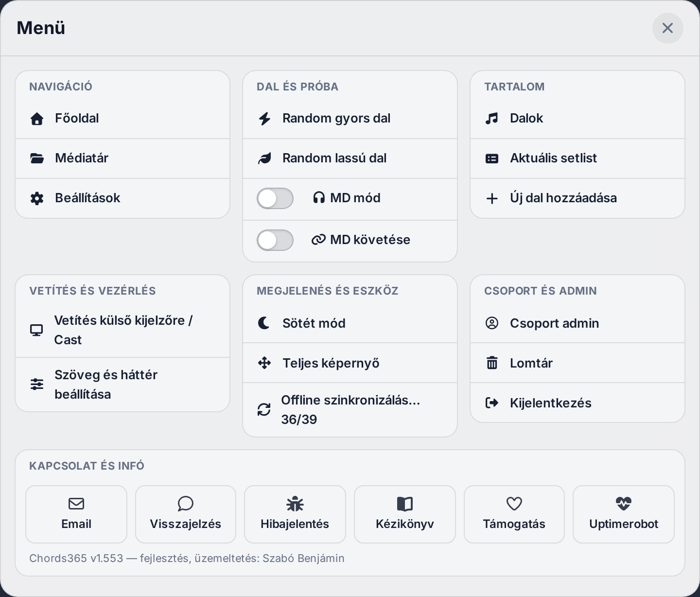Open Szöveg és háttér beállítása
The image size is (700, 597).
[122, 385]
